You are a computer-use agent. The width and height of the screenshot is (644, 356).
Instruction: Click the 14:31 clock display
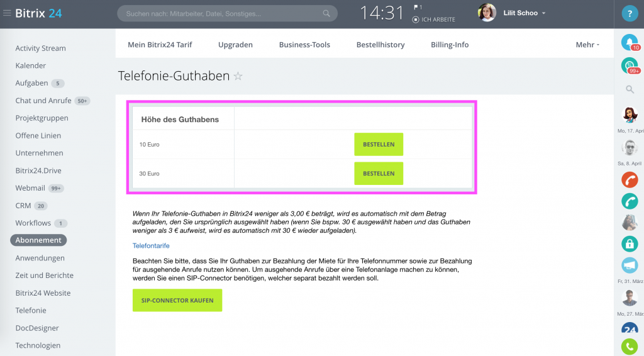(x=382, y=13)
